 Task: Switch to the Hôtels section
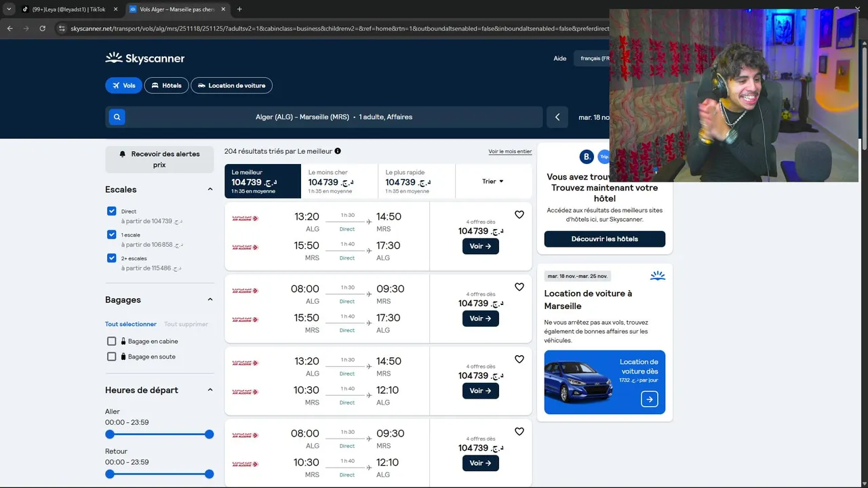[x=166, y=85]
